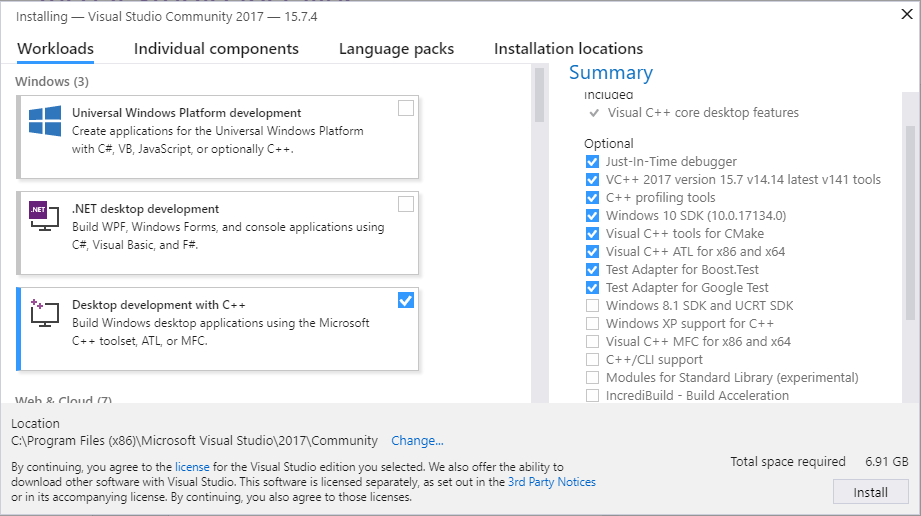Enable C++/CLI support option
The image size is (921, 516).
point(593,360)
